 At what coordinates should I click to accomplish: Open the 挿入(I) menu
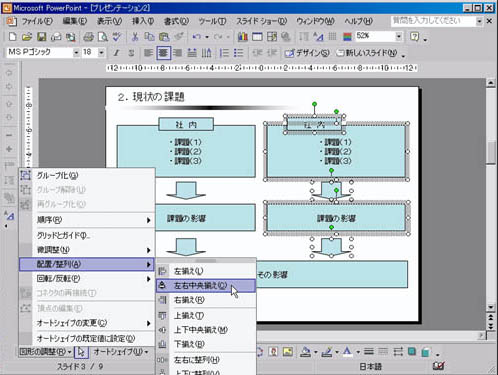point(143,21)
